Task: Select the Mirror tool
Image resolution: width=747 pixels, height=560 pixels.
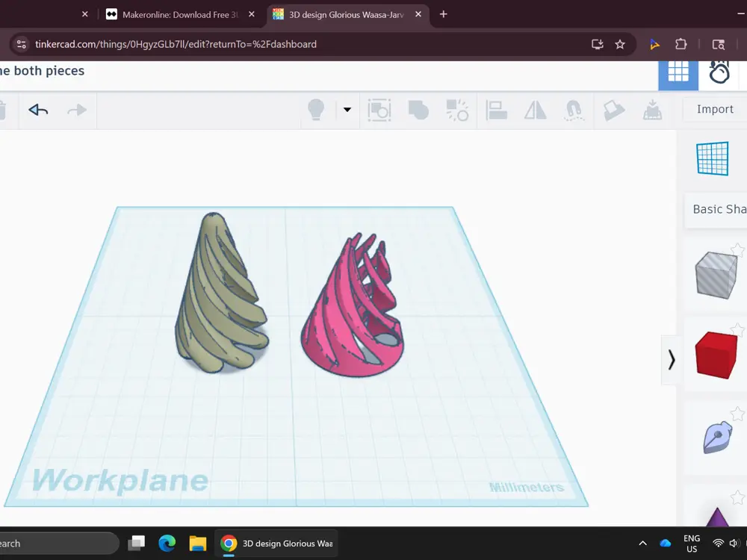Action: click(x=535, y=110)
